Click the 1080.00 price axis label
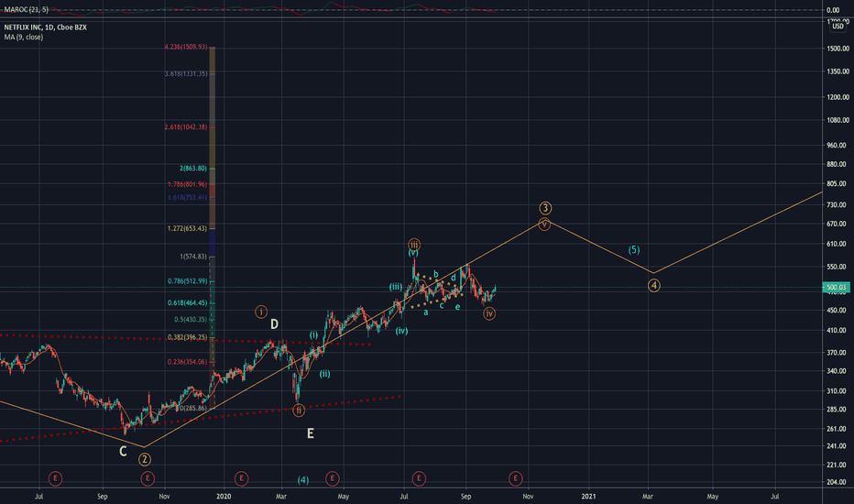Screen dimensions: 854x504 [x=838, y=120]
